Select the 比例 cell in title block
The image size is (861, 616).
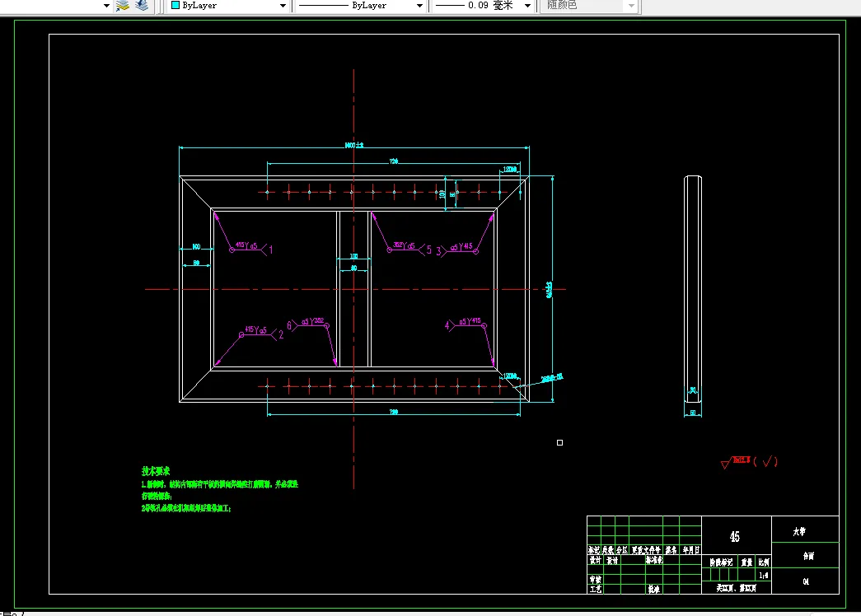point(764,562)
